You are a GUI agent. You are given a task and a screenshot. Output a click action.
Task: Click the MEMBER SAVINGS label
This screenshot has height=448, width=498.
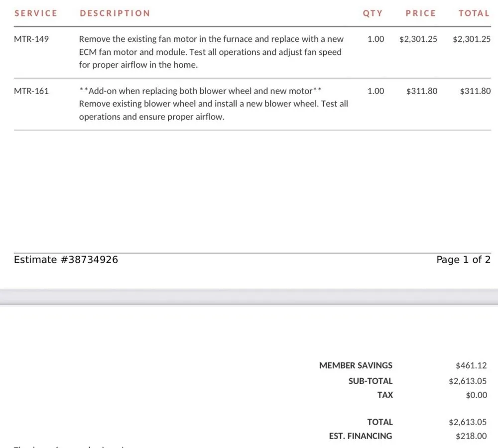click(x=356, y=365)
